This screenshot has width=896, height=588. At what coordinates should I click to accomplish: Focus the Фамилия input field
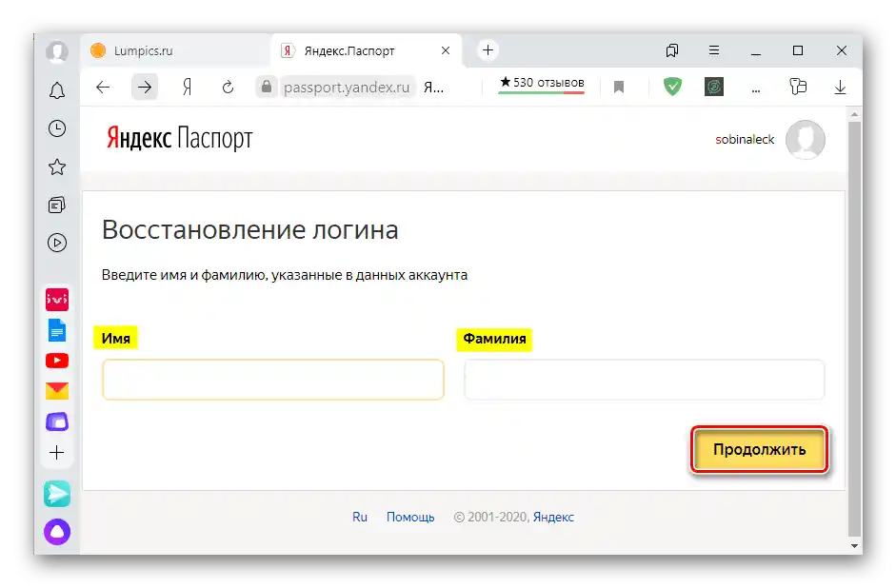tap(644, 380)
